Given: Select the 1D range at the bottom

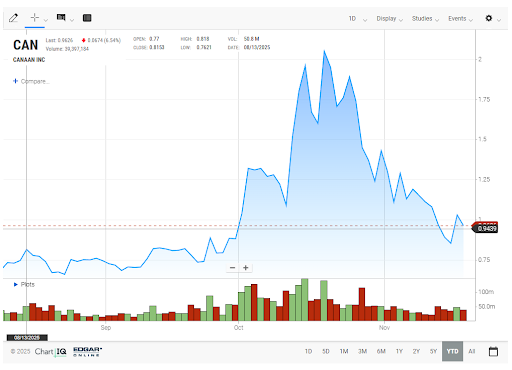Looking at the screenshot, I should point(308,351).
